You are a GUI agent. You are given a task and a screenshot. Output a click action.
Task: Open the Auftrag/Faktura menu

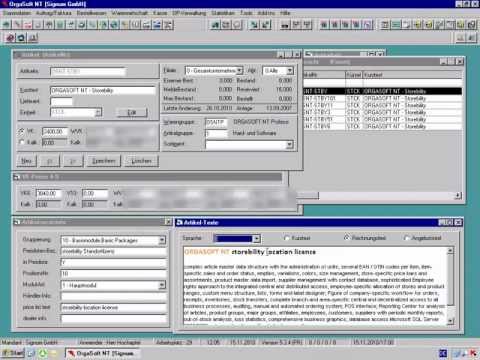pyautogui.click(x=54, y=13)
